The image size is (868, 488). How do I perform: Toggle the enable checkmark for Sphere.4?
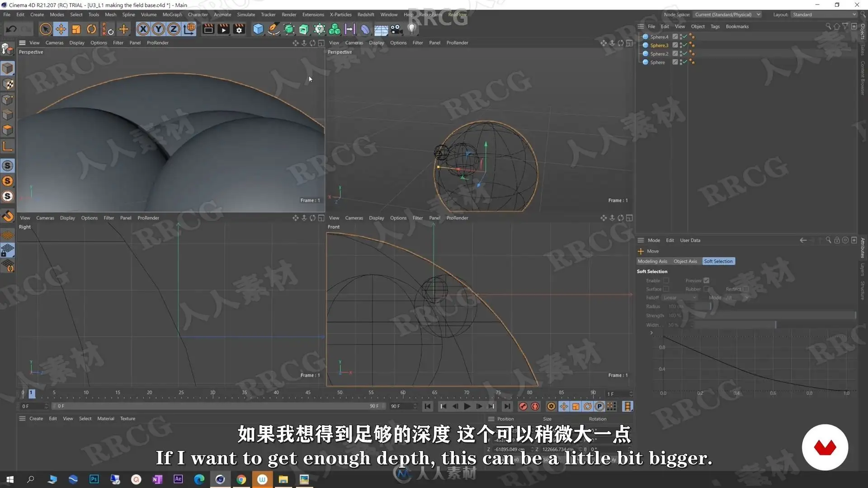(685, 37)
